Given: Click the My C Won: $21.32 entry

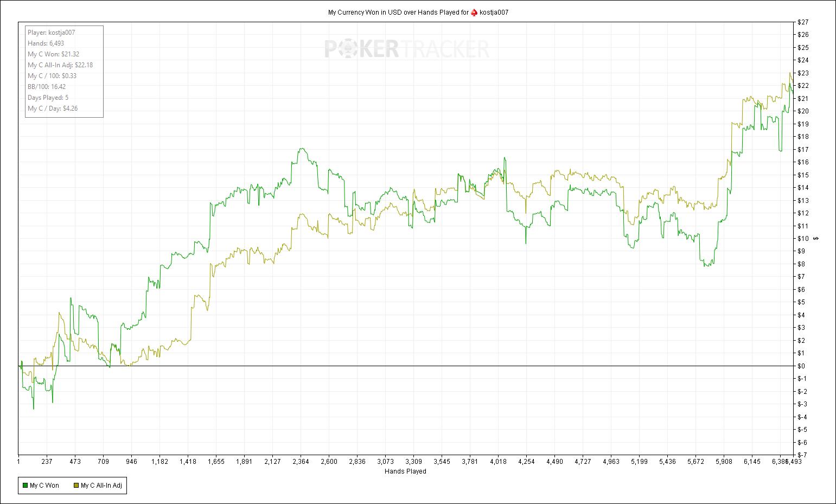Looking at the screenshot, I should point(54,54).
